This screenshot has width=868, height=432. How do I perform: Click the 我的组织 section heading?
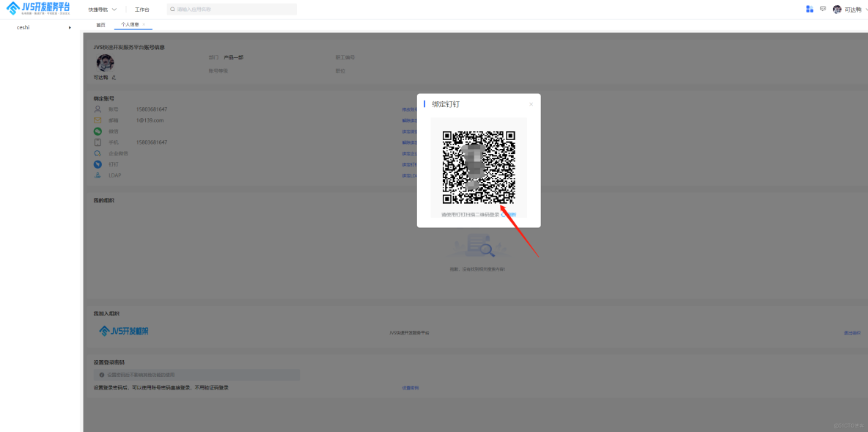coord(104,200)
